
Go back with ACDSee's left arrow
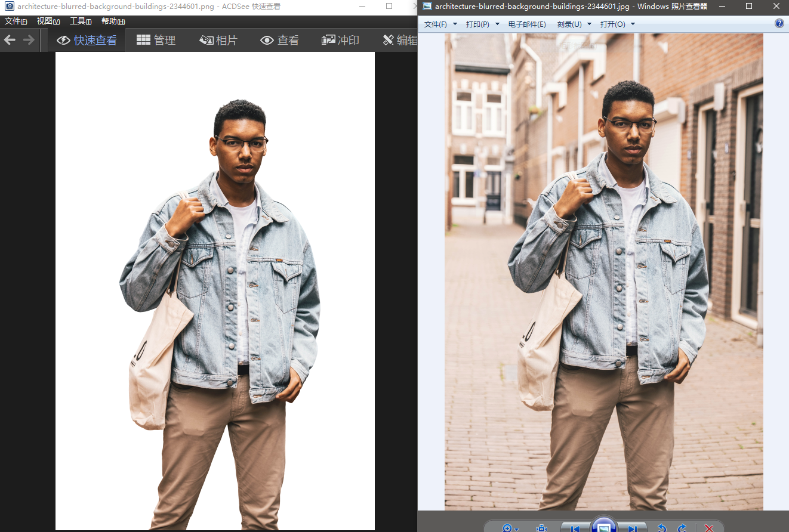(10, 40)
